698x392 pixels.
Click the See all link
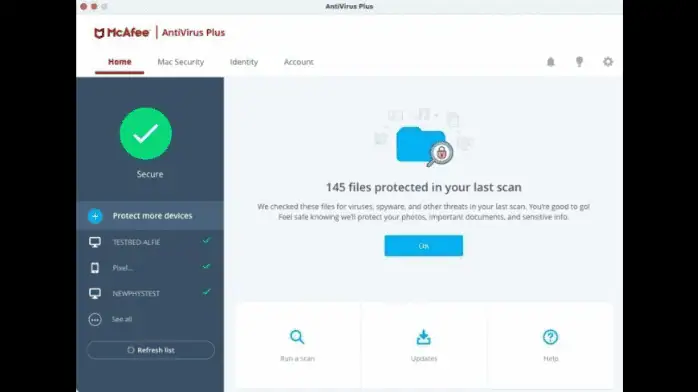(x=122, y=319)
